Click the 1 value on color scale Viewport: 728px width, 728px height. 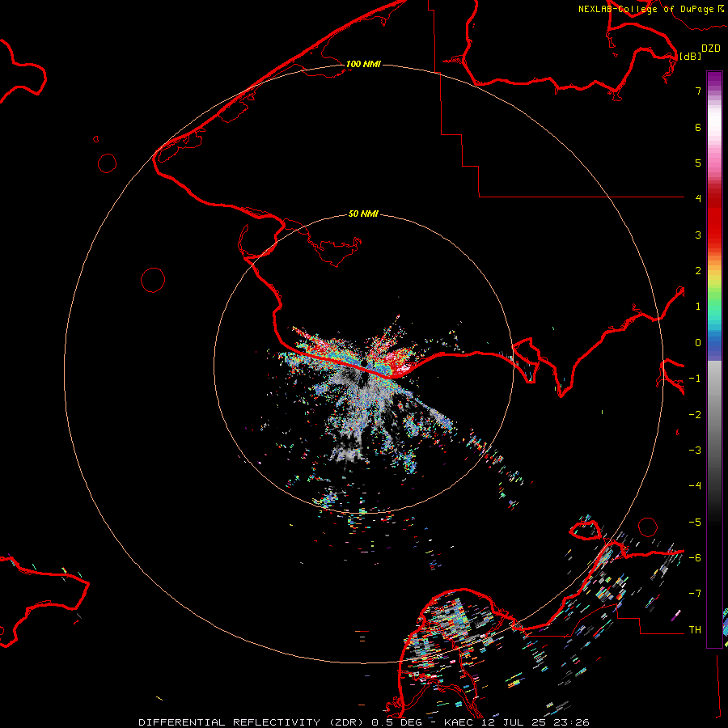[698, 307]
